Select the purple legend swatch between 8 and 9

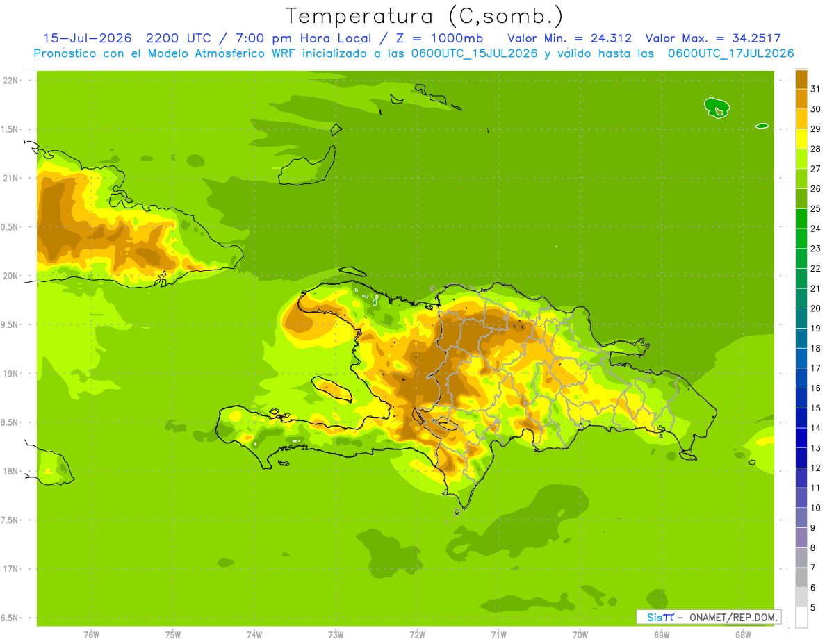801,538
